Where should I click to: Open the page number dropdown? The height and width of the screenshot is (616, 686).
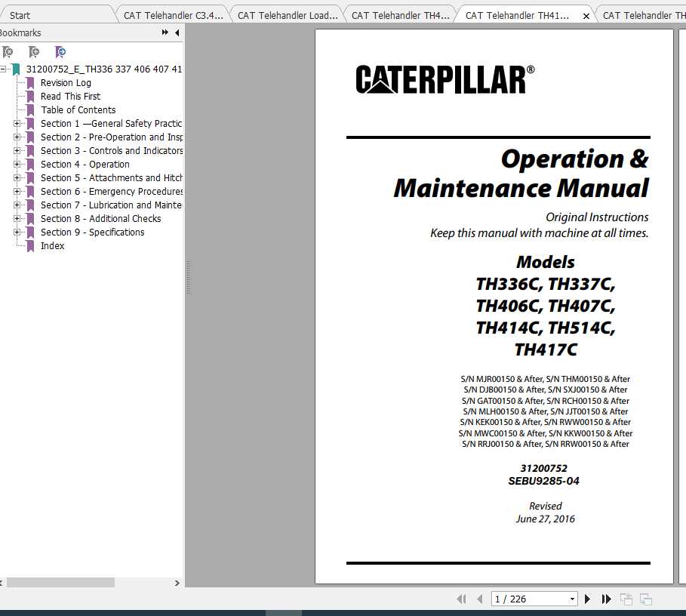tap(571, 599)
